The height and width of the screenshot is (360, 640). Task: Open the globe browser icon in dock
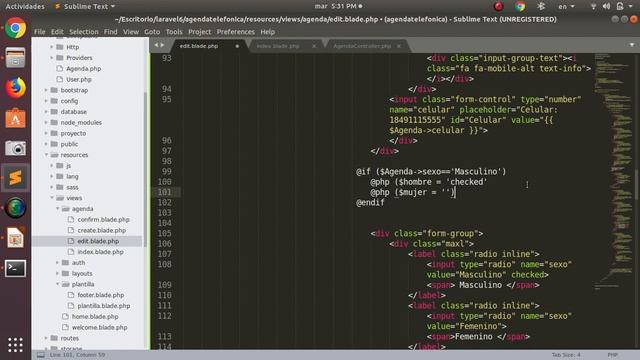(16, 208)
